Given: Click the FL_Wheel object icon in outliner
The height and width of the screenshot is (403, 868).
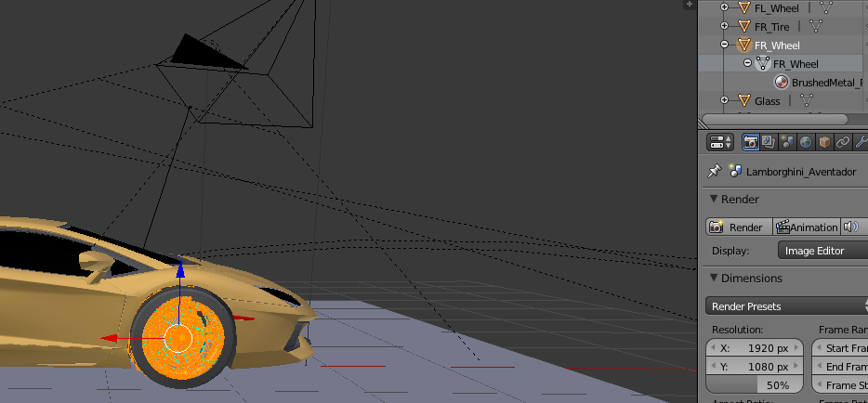Looking at the screenshot, I should point(744,7).
